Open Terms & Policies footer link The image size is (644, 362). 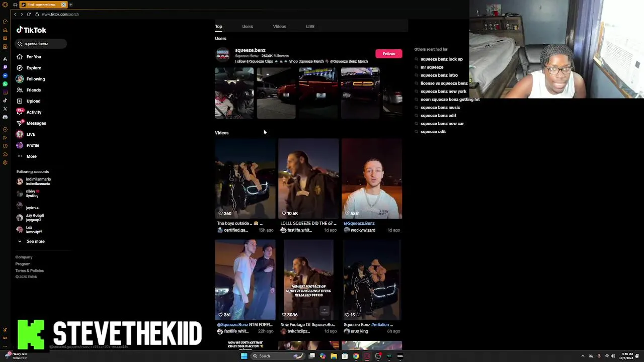pyautogui.click(x=29, y=270)
